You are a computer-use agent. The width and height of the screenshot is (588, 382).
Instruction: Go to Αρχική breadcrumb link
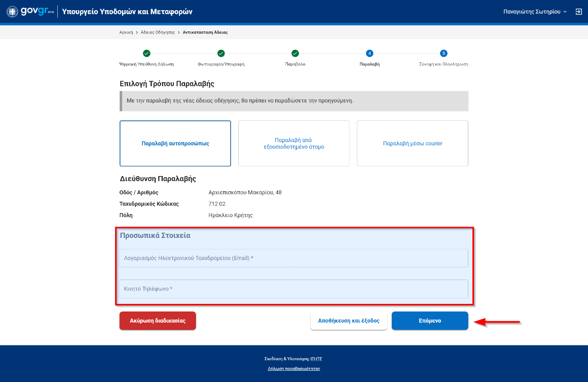126,32
